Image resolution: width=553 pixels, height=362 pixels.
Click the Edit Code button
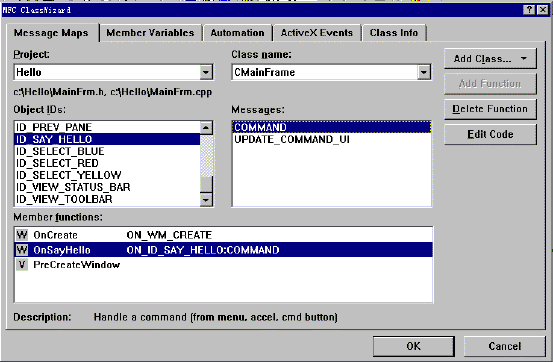490,134
